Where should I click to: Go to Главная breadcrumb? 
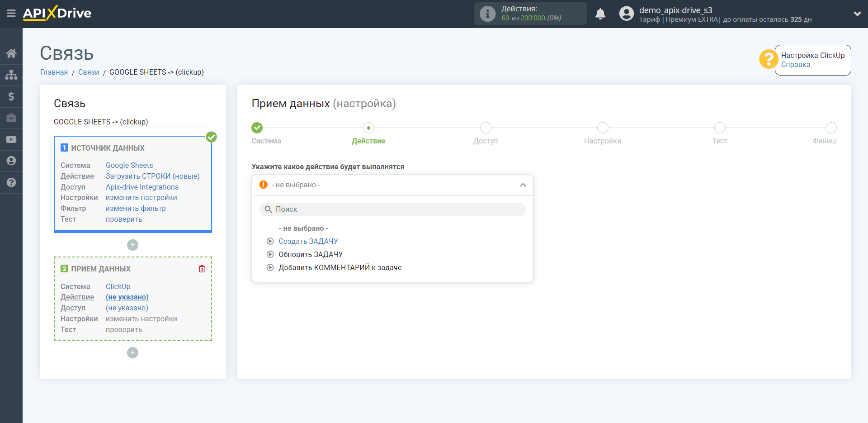pyautogui.click(x=54, y=72)
